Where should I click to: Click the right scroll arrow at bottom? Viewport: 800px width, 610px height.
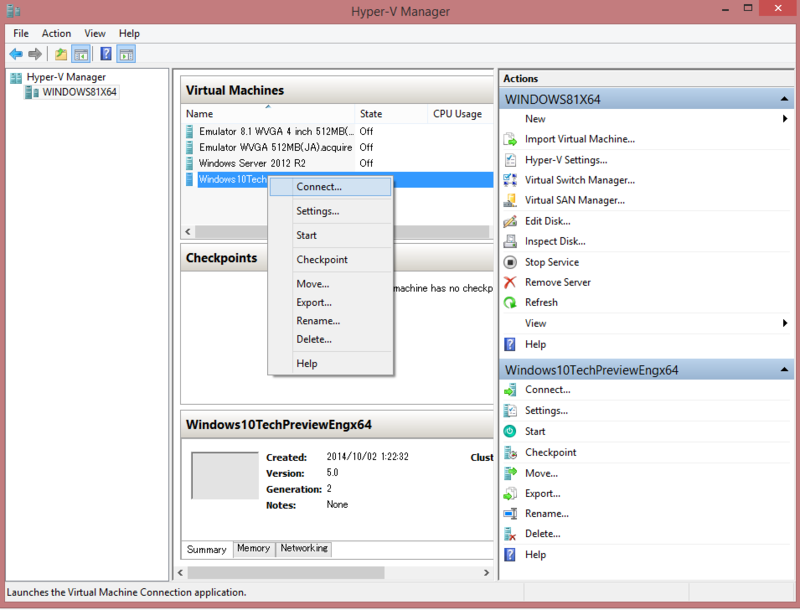486,573
